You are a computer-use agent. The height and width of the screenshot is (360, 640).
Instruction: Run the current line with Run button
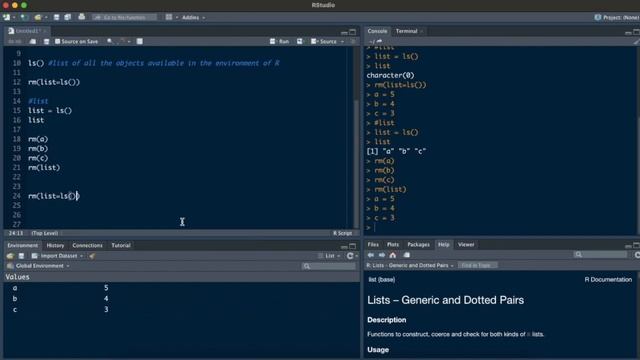pyautogui.click(x=280, y=41)
